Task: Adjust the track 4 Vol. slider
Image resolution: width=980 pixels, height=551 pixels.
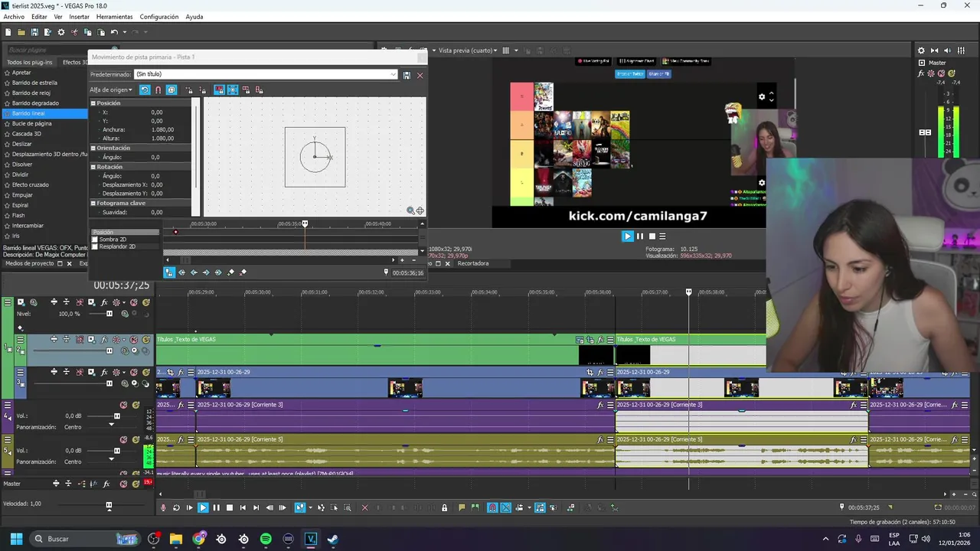Action: pos(117,416)
